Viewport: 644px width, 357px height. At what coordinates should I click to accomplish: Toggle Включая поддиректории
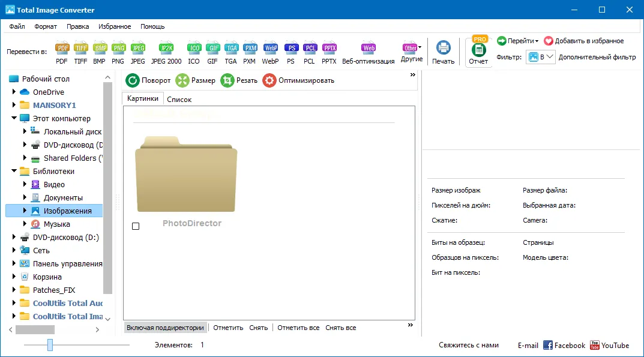pyautogui.click(x=165, y=328)
